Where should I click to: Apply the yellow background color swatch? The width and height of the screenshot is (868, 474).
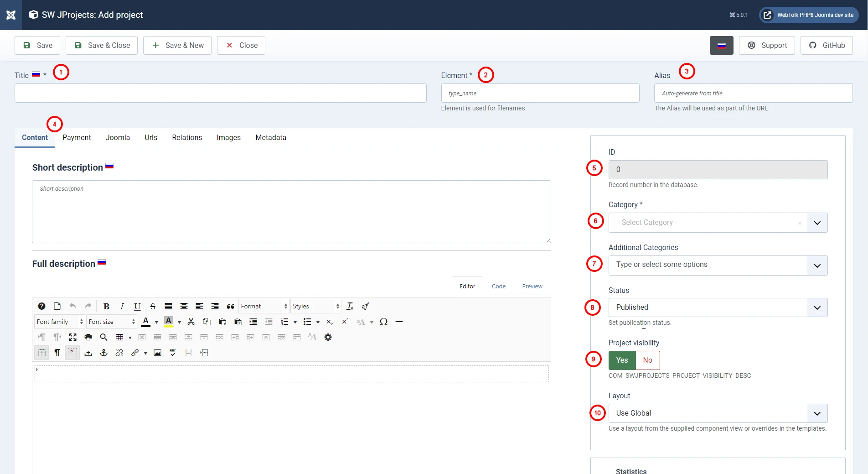(169, 322)
